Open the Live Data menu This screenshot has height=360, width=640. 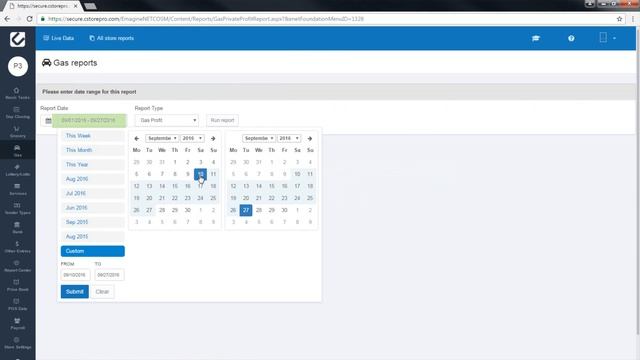58,38
